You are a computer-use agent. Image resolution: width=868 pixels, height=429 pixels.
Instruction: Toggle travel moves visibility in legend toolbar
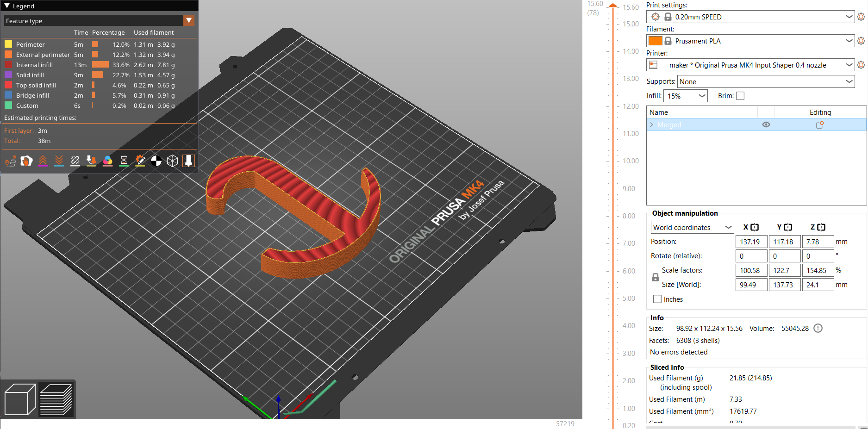pos(10,161)
